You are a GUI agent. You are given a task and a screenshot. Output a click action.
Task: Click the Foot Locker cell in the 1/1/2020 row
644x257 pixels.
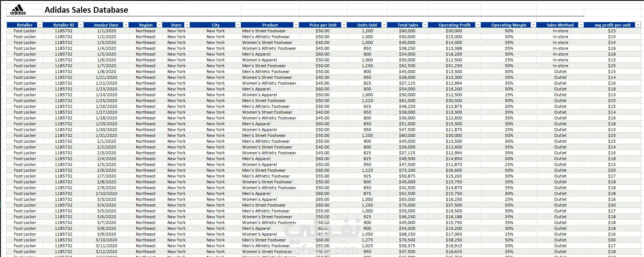coord(25,31)
